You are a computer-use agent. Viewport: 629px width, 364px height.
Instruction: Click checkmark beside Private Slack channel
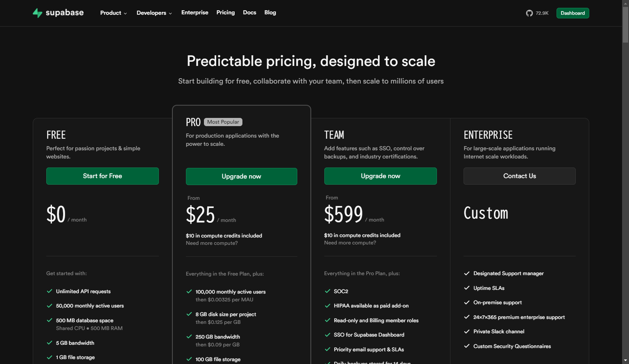[x=466, y=331]
